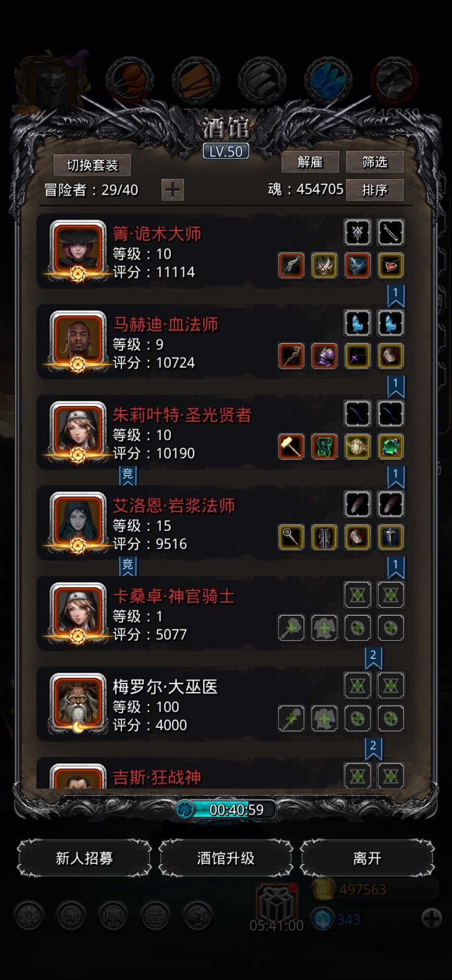452x980 pixels.
Task: Click the 解雇 dismiss button
Action: tap(310, 162)
